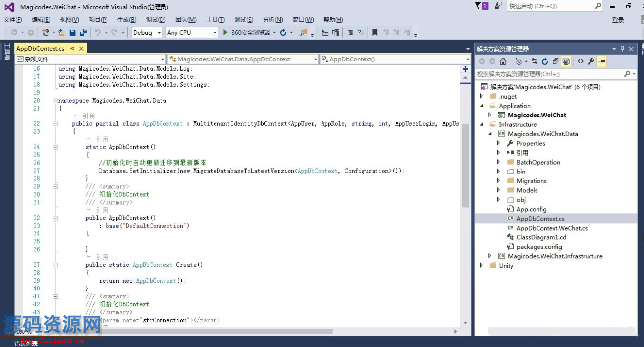The width and height of the screenshot is (644, 347).
Task: Toggle pin on the AppDbContext.cs tab
Action: pyautogui.click(x=72, y=48)
